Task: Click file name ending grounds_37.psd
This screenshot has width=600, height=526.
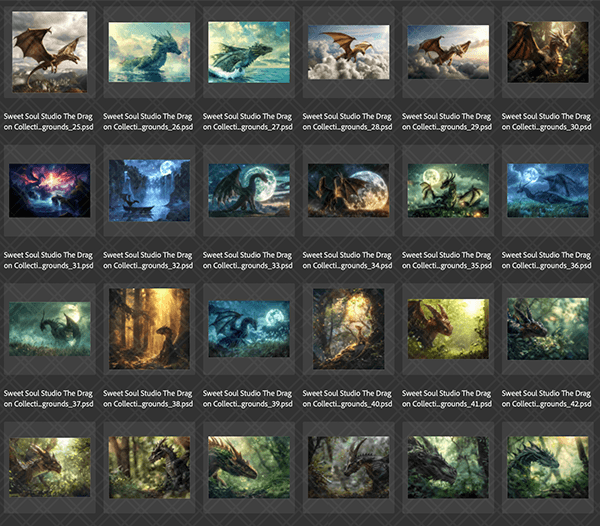Action: tap(48, 399)
